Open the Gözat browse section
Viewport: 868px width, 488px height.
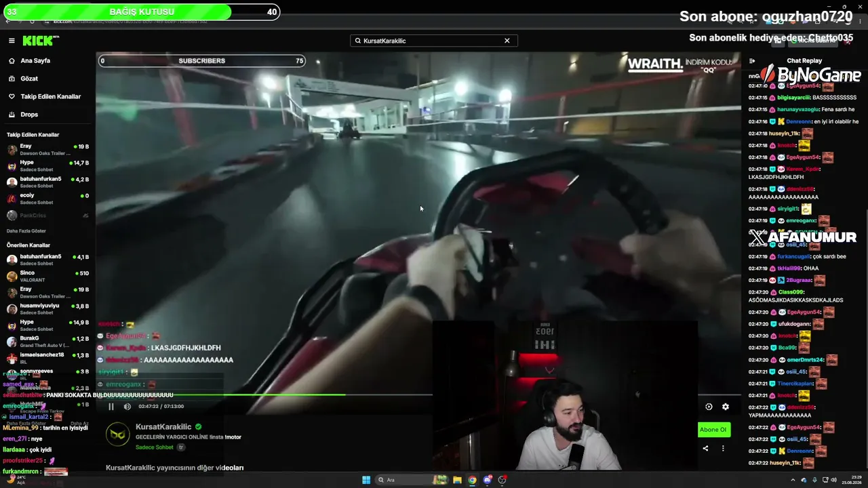[29, 79]
